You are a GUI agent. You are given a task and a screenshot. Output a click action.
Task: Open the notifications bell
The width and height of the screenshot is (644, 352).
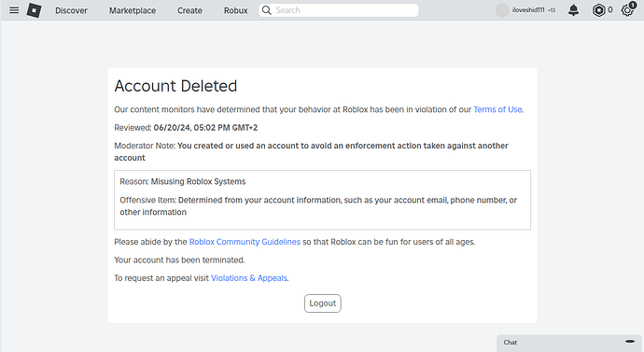(x=573, y=10)
